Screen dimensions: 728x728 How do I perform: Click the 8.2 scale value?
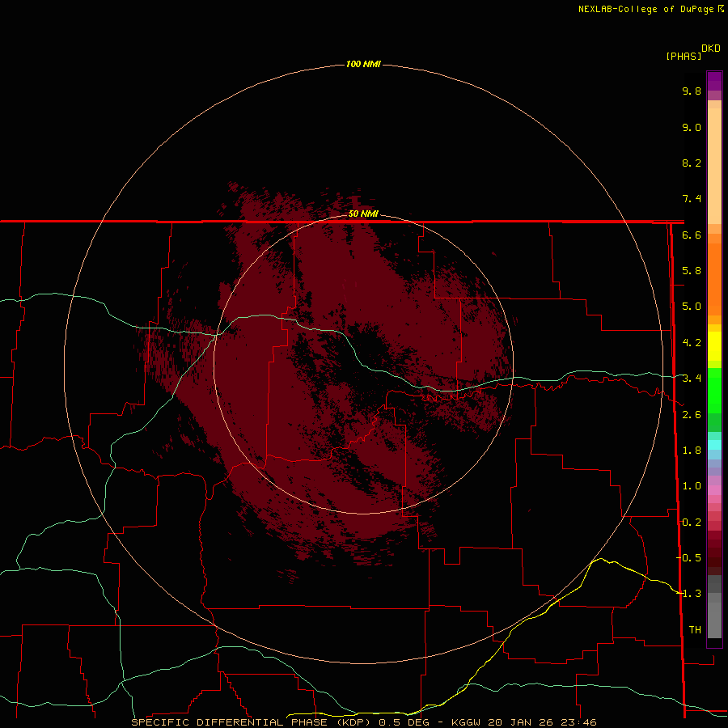tap(692, 163)
